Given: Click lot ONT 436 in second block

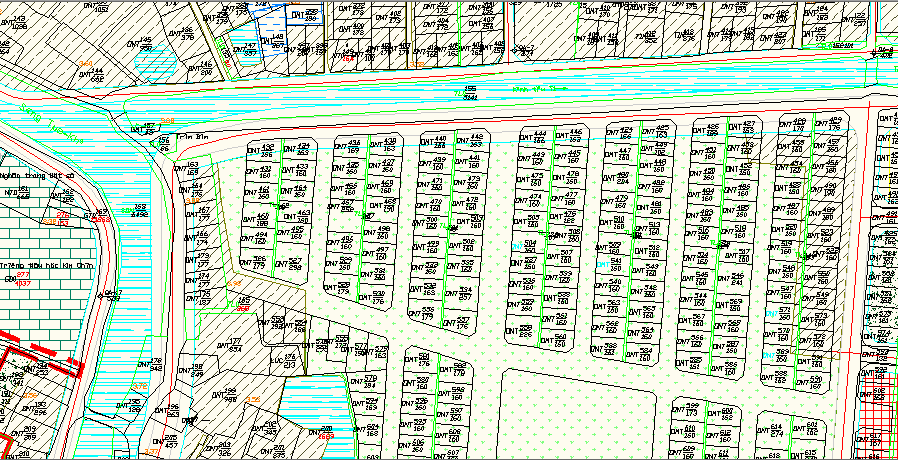Looking at the screenshot, I should point(352,146).
